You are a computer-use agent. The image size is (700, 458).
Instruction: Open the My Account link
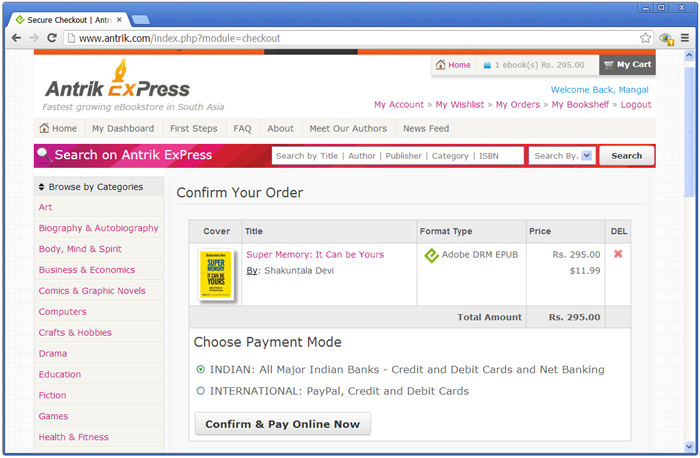point(399,104)
